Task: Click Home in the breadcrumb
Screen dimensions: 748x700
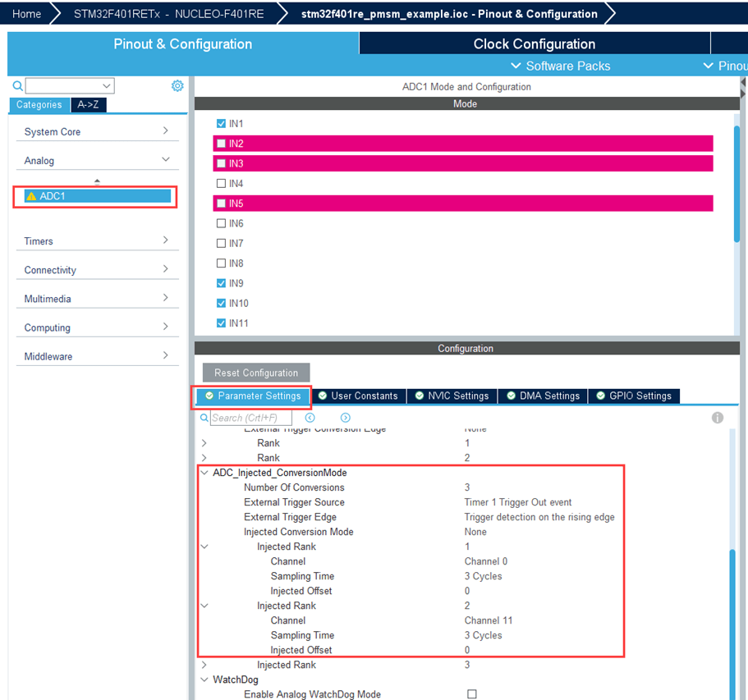Action: 26,14
